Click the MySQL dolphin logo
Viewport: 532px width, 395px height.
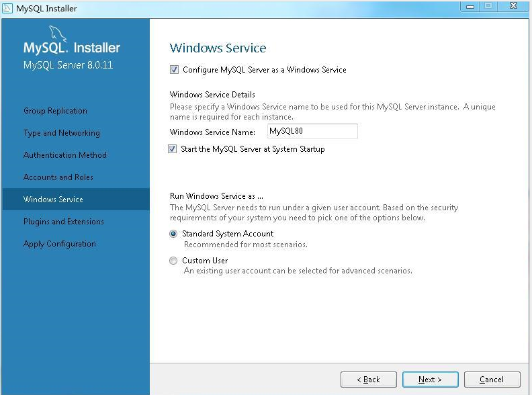tap(57, 34)
